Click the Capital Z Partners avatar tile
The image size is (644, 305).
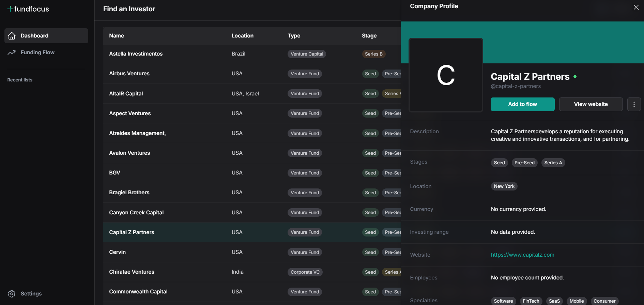point(446,75)
